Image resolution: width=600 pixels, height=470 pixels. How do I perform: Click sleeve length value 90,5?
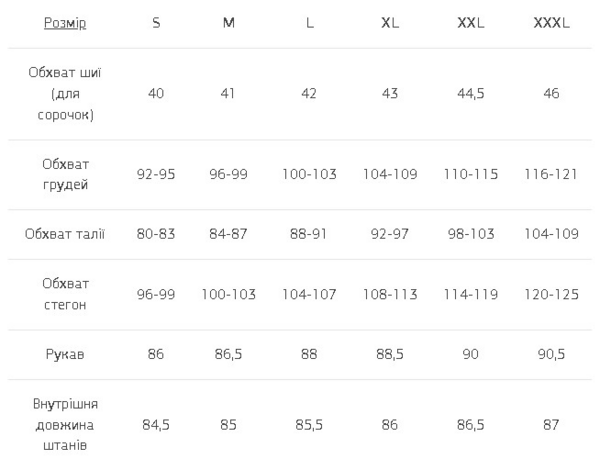tap(550, 354)
